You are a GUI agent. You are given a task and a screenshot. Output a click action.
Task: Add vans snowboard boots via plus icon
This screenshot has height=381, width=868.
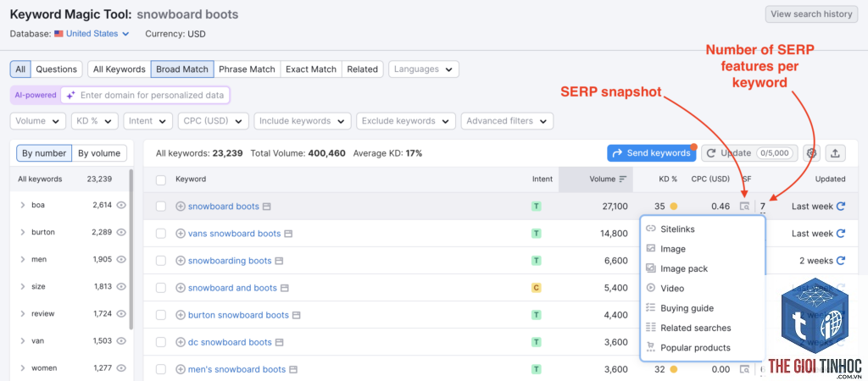click(181, 234)
